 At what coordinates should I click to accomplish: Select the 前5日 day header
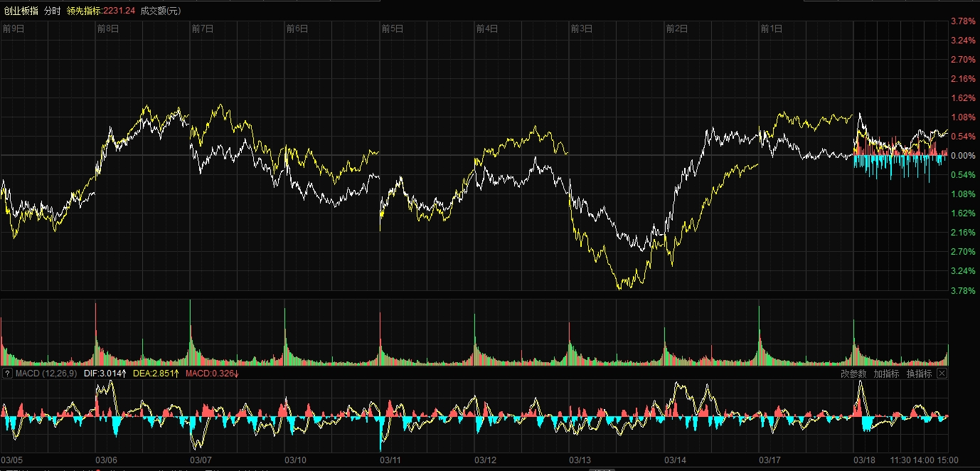point(393,29)
